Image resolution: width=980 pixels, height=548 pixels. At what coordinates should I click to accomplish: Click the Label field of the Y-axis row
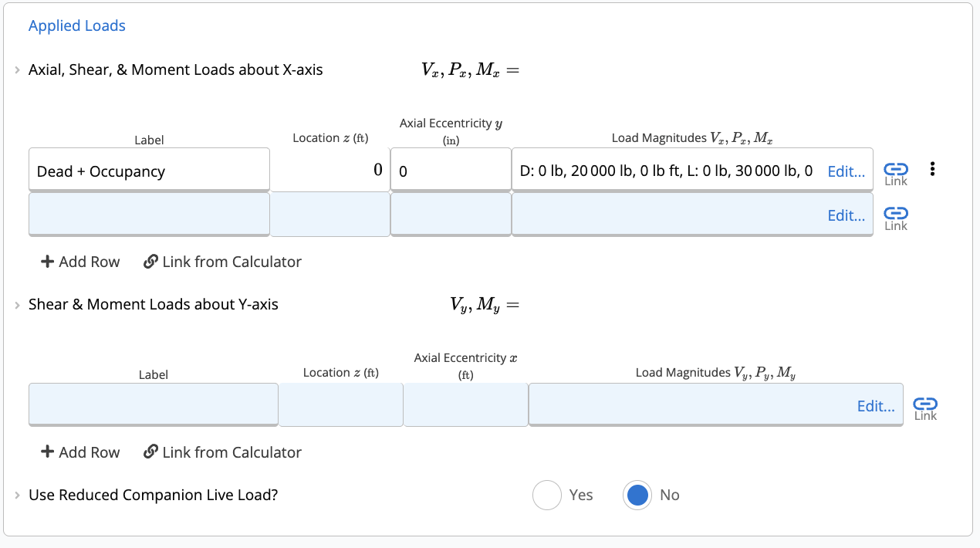coord(153,404)
